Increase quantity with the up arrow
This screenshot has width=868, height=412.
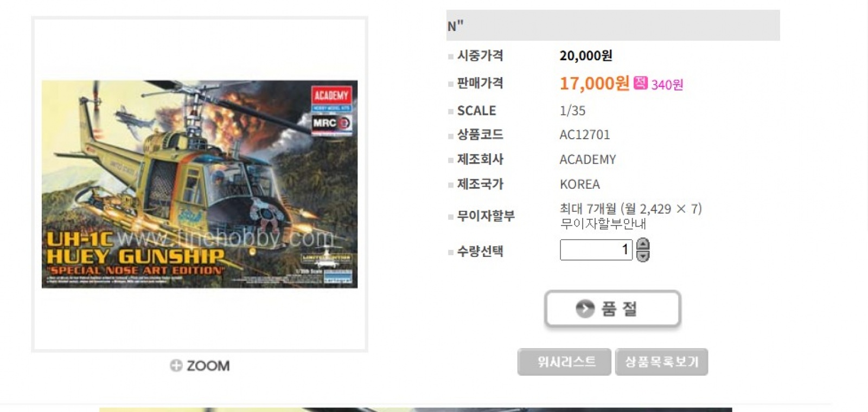(x=642, y=244)
